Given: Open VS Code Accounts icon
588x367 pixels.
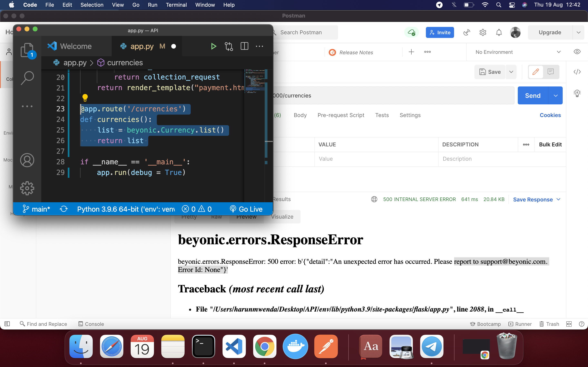Looking at the screenshot, I should (27, 160).
